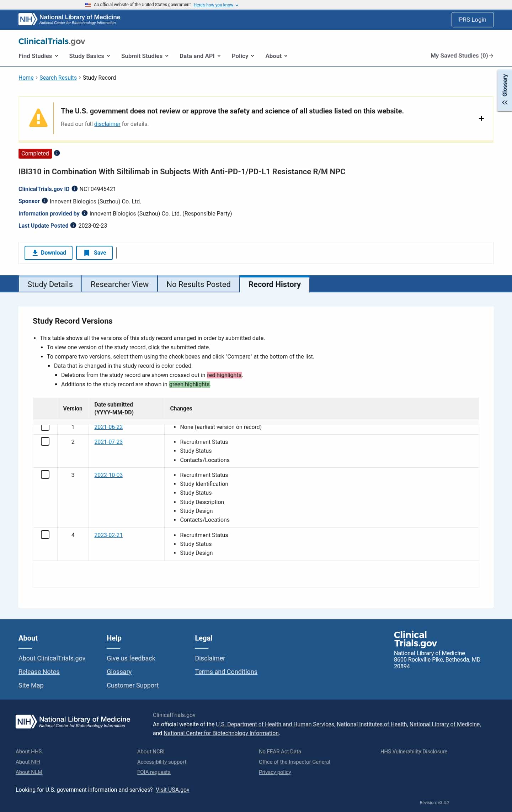Open Office of the Inspector General link
The width and height of the screenshot is (512, 812).
click(x=294, y=761)
